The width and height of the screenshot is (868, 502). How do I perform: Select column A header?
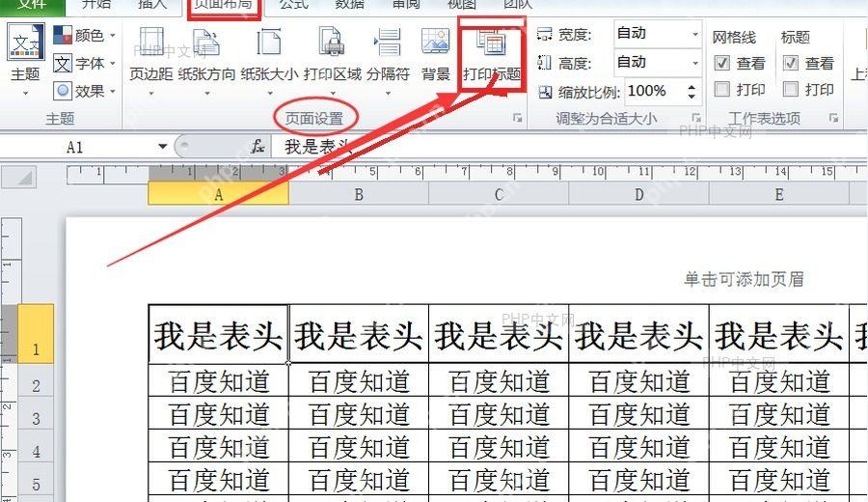click(x=218, y=194)
